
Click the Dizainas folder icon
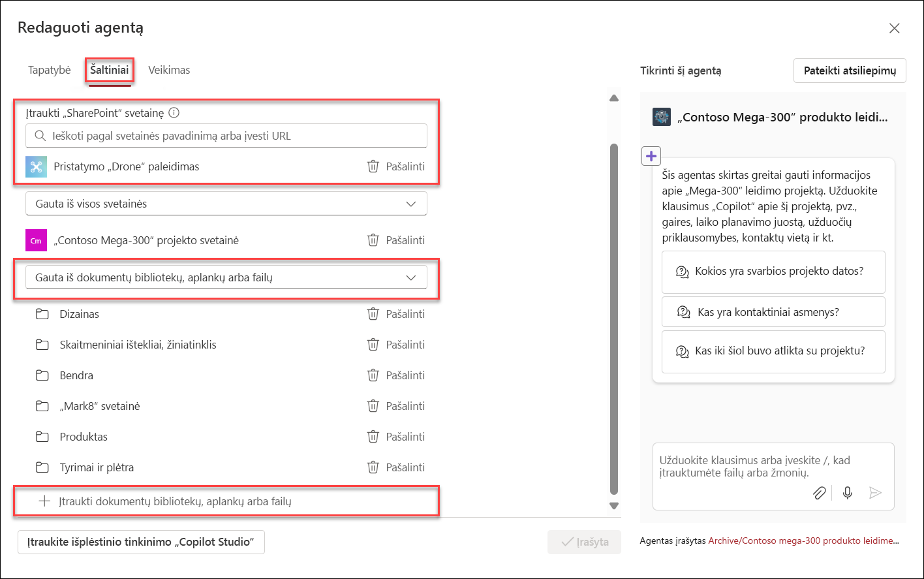tap(42, 314)
